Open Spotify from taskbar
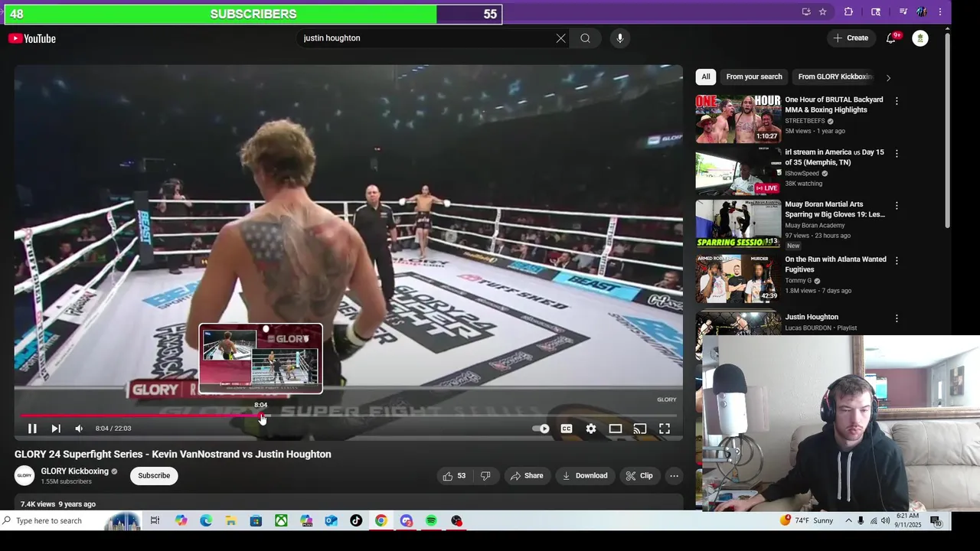Screen dimensions: 980x551 431,521
